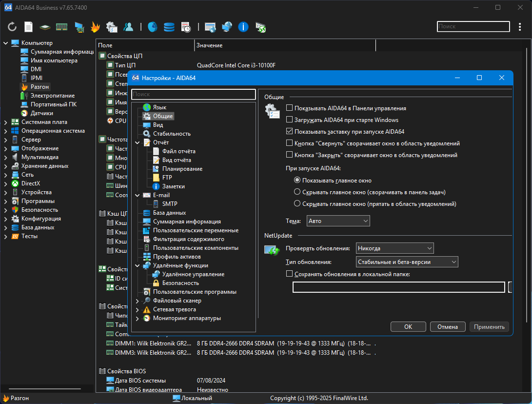Open the three-dot menu beside the search box

pos(520,26)
